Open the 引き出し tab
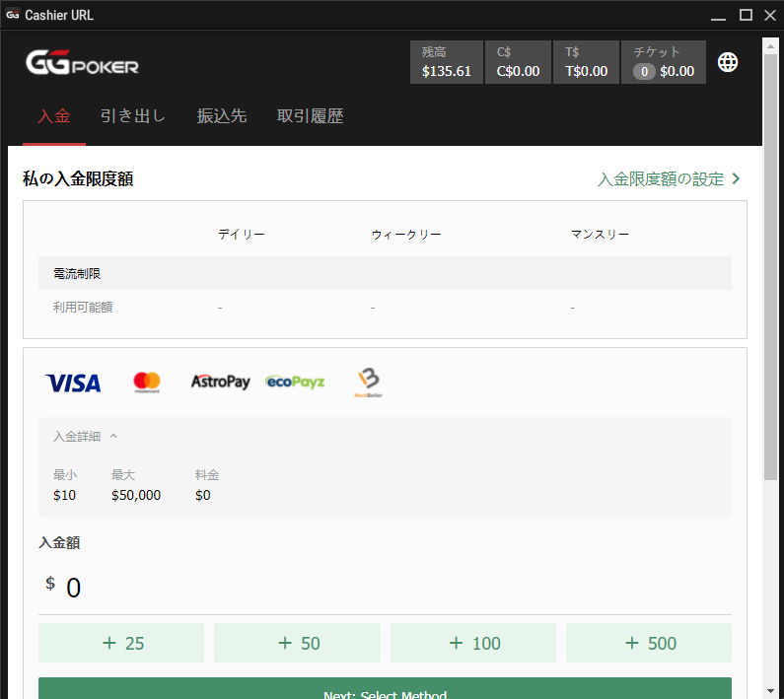 (x=132, y=116)
